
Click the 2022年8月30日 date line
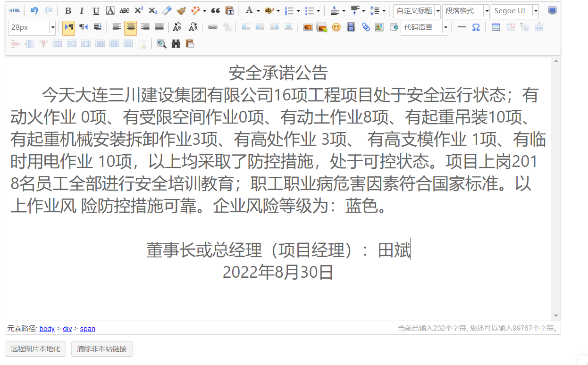click(x=278, y=273)
